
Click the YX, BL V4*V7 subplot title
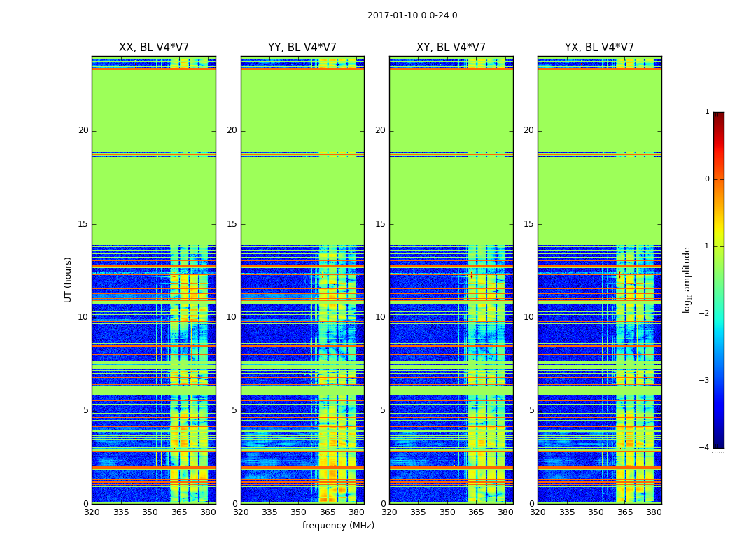tap(599, 48)
